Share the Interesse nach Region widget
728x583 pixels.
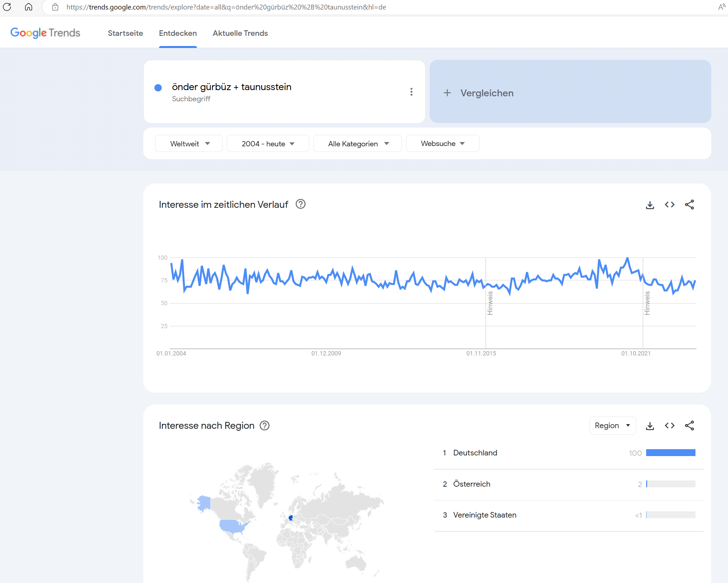click(x=689, y=425)
